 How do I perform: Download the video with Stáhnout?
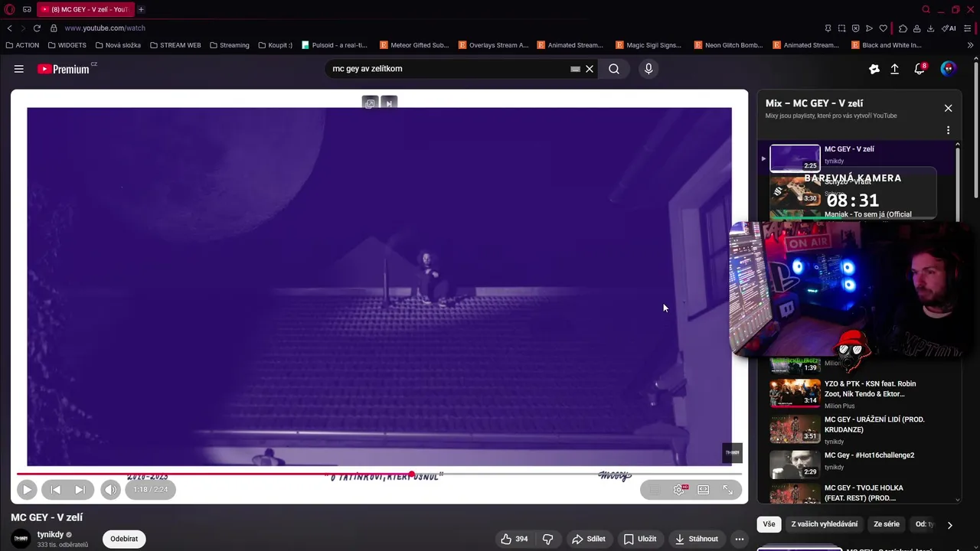[x=697, y=539]
